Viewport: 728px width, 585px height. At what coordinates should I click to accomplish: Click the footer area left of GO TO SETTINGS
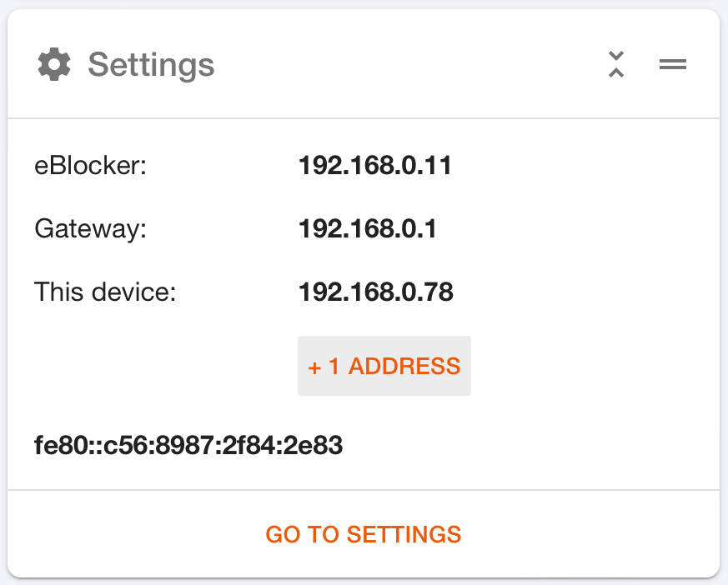tap(134, 534)
